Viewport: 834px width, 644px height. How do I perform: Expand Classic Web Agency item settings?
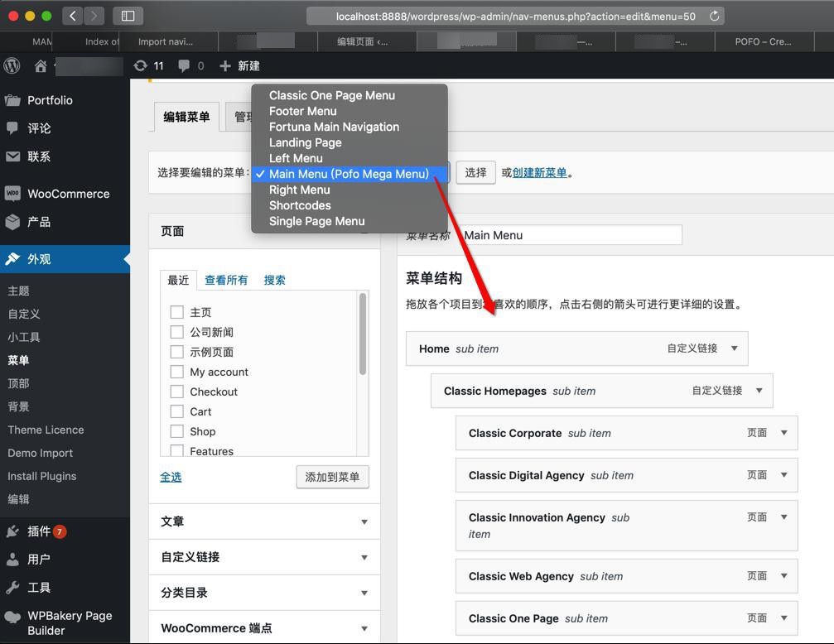click(784, 575)
